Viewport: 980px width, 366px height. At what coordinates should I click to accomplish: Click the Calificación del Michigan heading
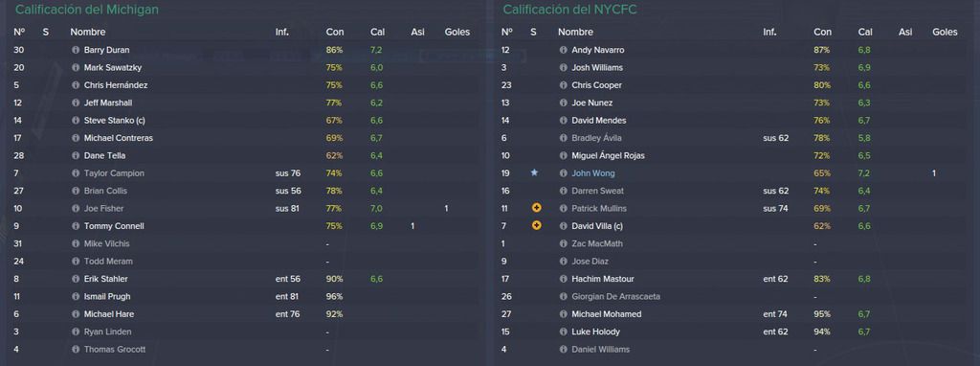tap(86, 10)
